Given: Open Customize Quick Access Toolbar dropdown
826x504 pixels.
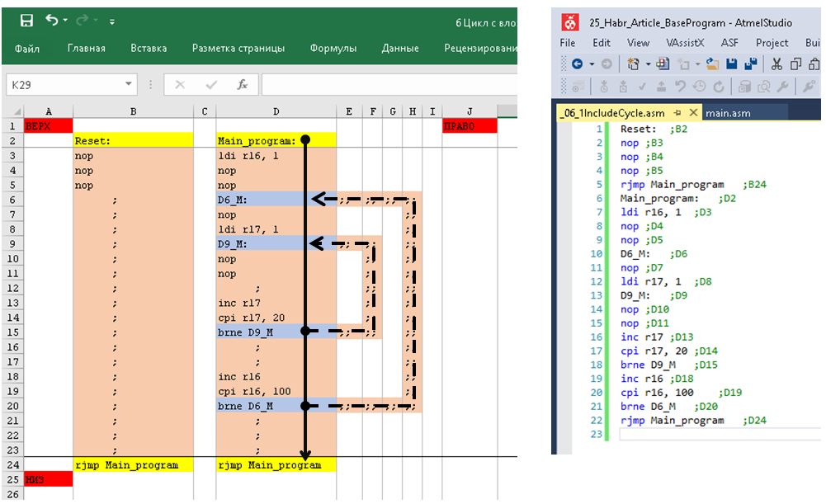Looking at the screenshot, I should (x=112, y=21).
